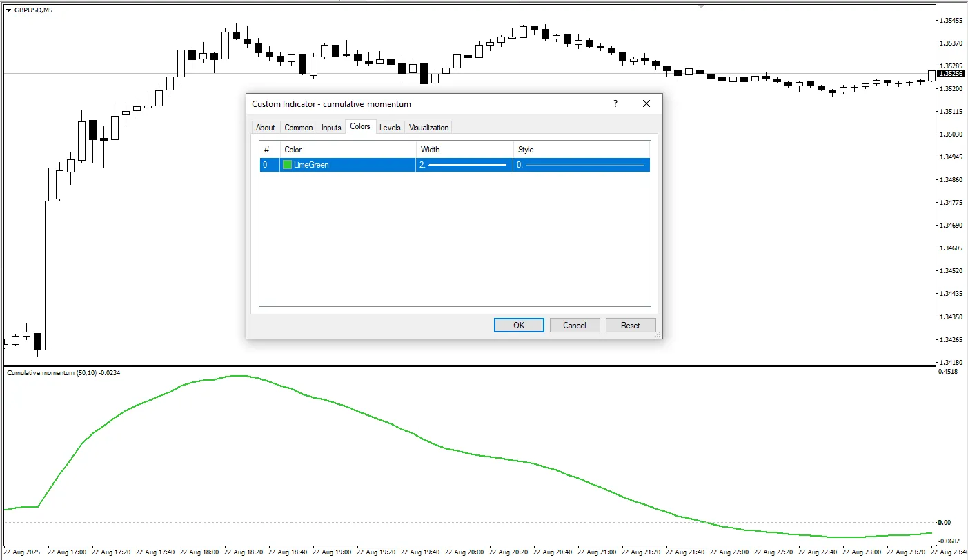Cancel the indicator settings dialog
The image size is (968, 560).
point(575,325)
